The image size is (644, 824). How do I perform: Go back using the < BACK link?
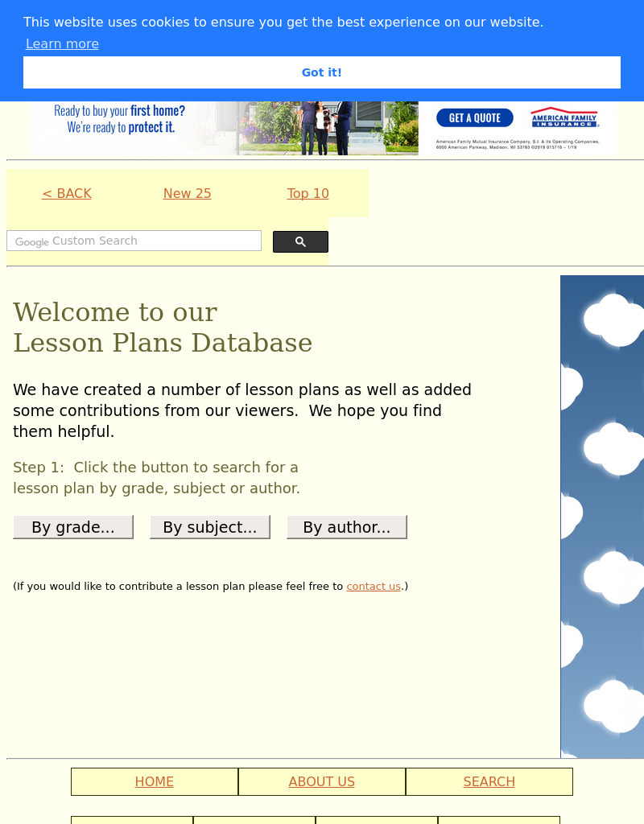pyautogui.click(x=67, y=193)
